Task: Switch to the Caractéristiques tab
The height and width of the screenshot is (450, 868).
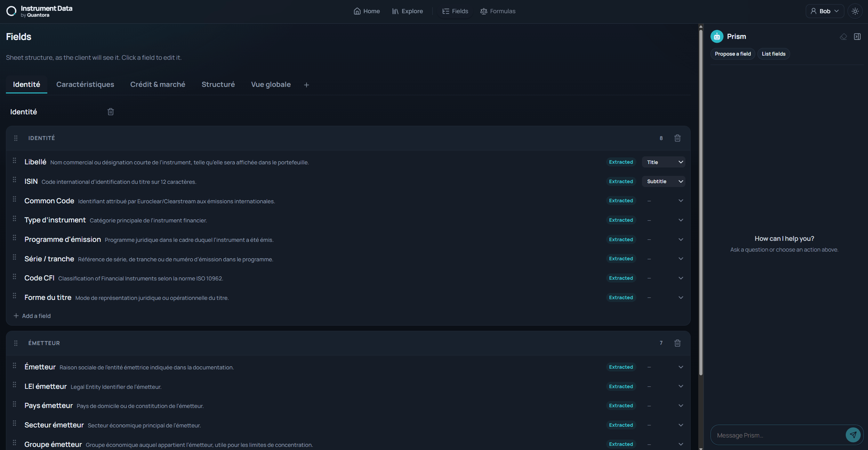Action: pyautogui.click(x=85, y=84)
